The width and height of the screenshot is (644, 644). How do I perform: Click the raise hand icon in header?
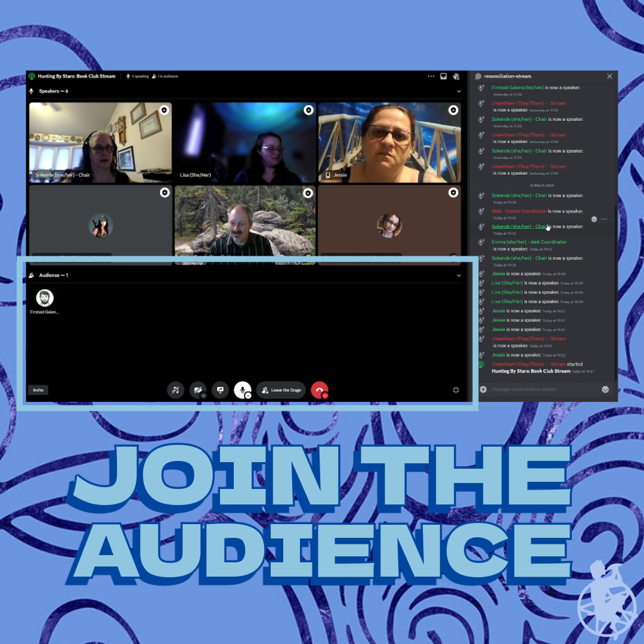(456, 76)
